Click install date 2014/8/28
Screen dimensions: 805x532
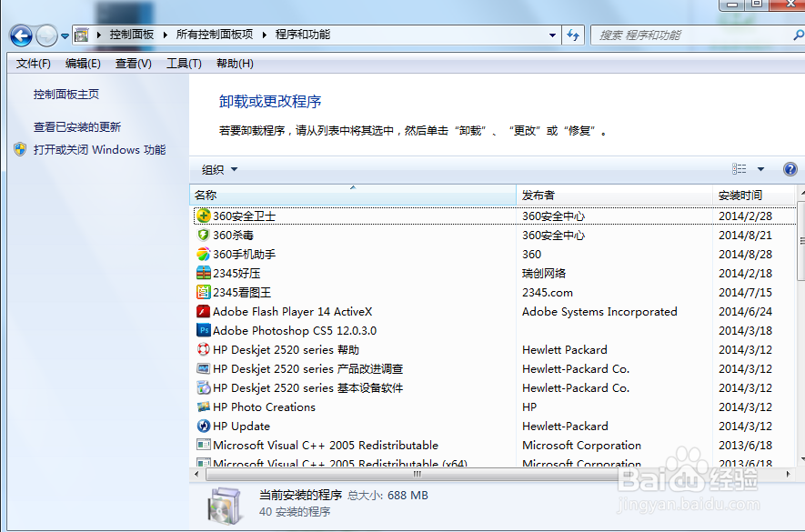coord(746,254)
